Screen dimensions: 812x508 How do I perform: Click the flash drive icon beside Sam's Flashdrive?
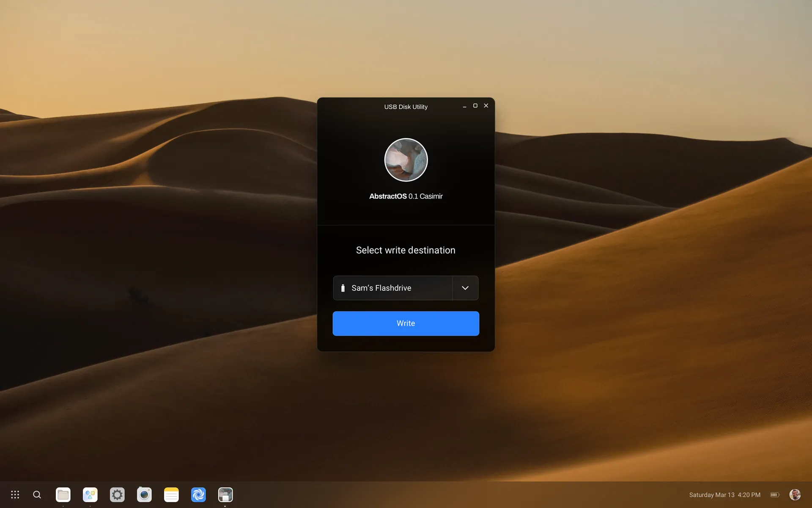pyautogui.click(x=343, y=288)
